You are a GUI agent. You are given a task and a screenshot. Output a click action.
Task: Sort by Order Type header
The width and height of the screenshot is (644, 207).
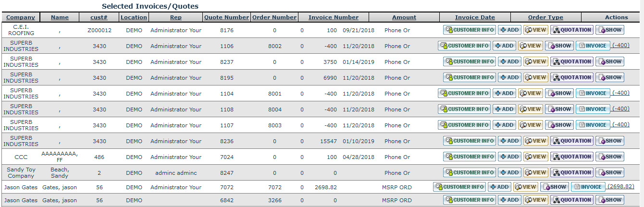click(545, 17)
